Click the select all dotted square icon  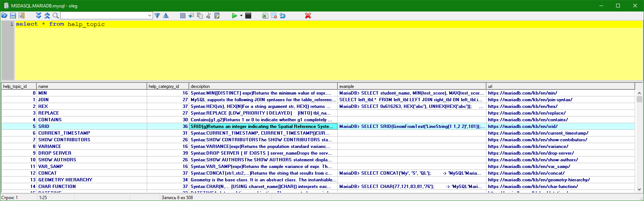(x=182, y=16)
